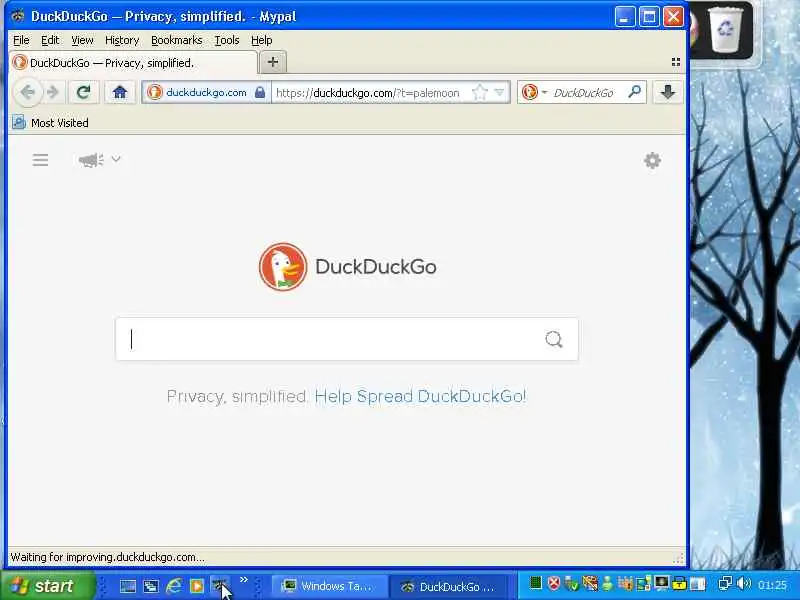Open the DuckDuckGo hamburger side menu

coord(40,160)
